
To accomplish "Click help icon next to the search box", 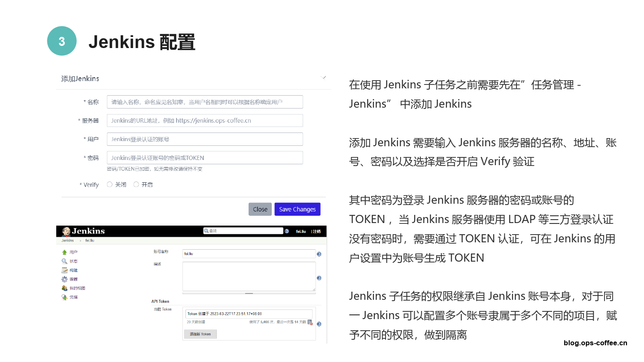I will tap(287, 231).
